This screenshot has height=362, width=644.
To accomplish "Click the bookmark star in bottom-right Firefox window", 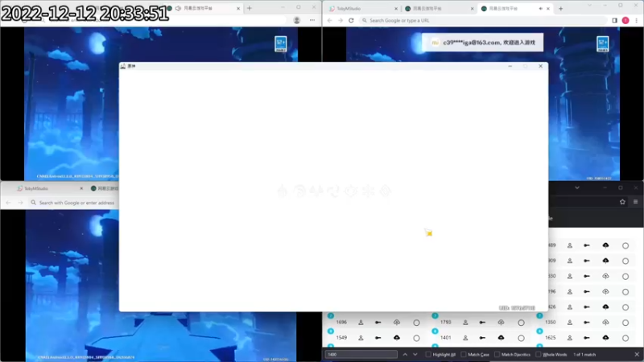I will [x=622, y=202].
